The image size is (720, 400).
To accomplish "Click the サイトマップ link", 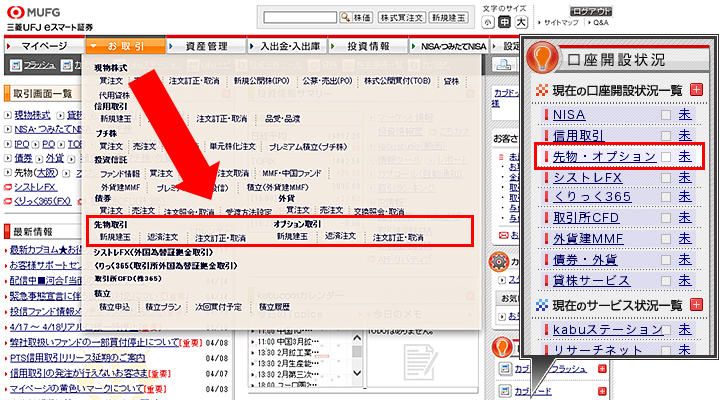I will coord(561,23).
